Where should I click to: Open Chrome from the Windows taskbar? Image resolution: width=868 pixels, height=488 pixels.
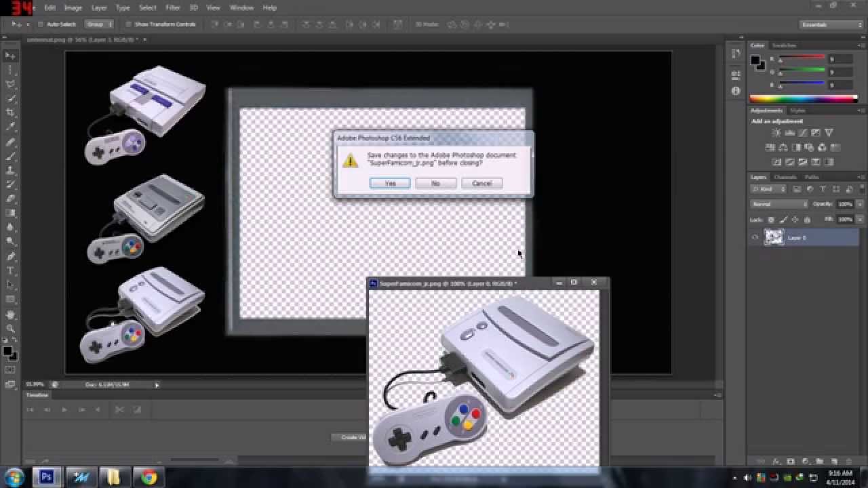tap(149, 477)
